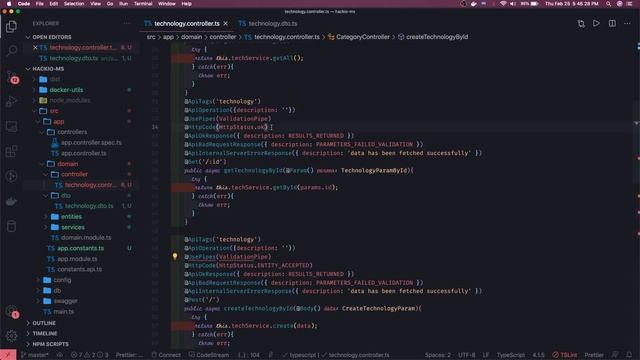Change UTF-8 encoding in status bar
The height and width of the screenshot is (360, 640).
click(467, 355)
